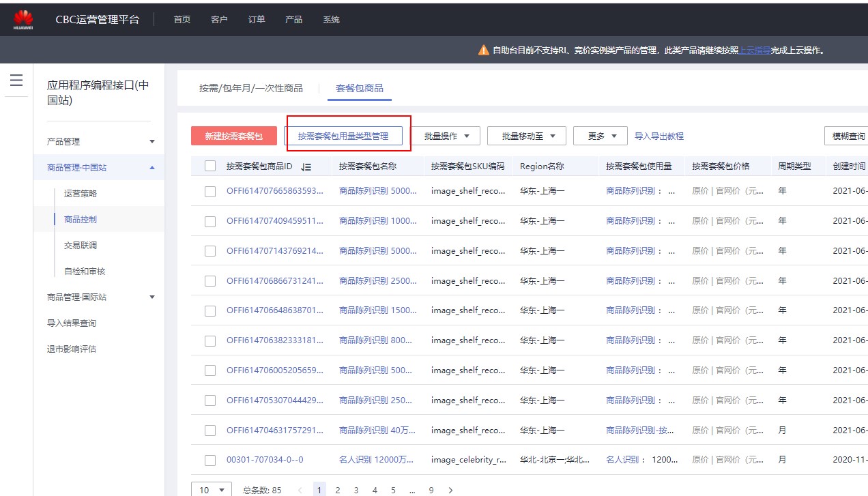Click current page 1 in pagination

319,490
